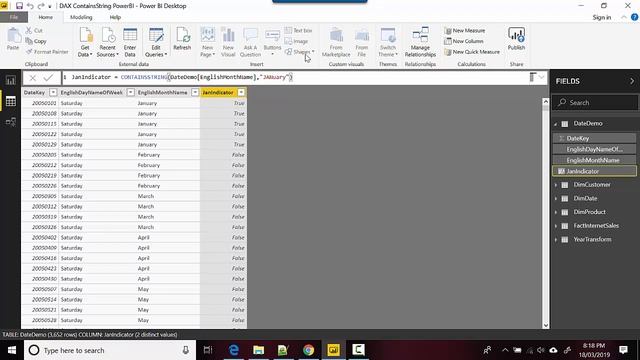Collapse the DateDemo table in Fields

click(x=556, y=124)
